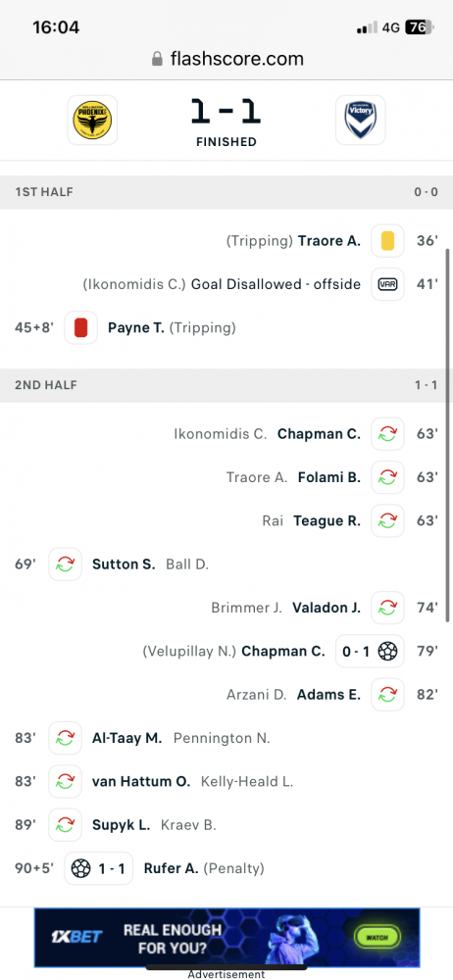
Task: Tap the VAR icon for the disallowed goal
Action: coord(387,284)
